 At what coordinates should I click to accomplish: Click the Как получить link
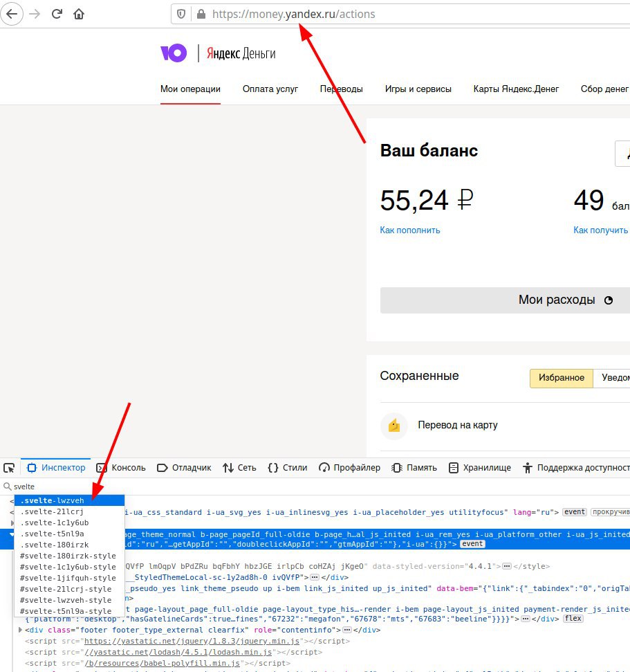tap(600, 230)
